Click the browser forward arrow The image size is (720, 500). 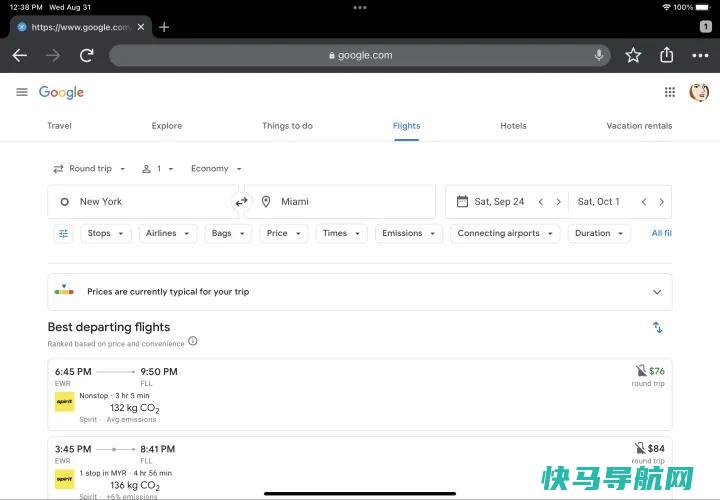pyautogui.click(x=53, y=56)
